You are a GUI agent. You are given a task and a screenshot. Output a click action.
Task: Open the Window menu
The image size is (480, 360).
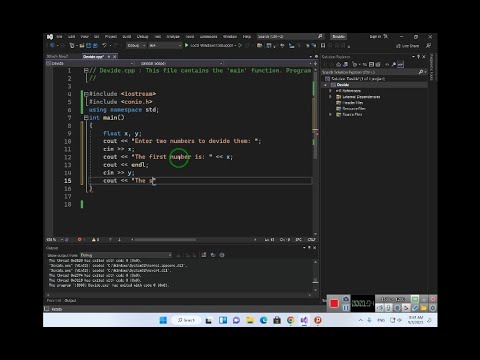(x=230, y=36)
